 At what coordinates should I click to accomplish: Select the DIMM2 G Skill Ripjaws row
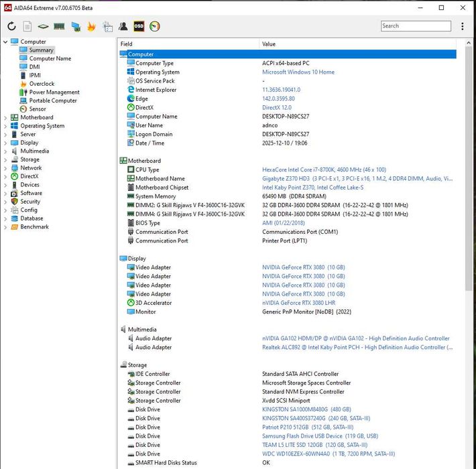pyautogui.click(x=288, y=206)
